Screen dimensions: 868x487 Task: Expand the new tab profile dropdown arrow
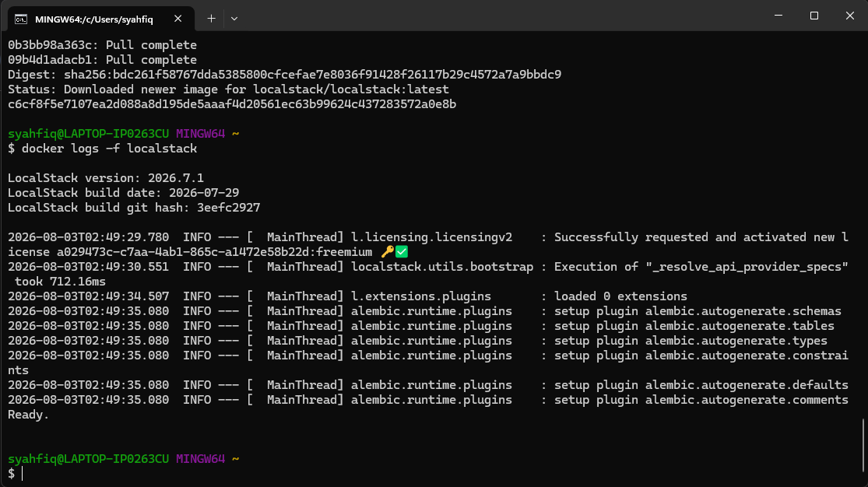pyautogui.click(x=234, y=19)
